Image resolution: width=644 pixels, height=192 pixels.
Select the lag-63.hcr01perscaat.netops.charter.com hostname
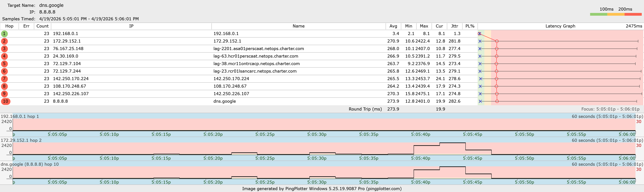point(255,56)
